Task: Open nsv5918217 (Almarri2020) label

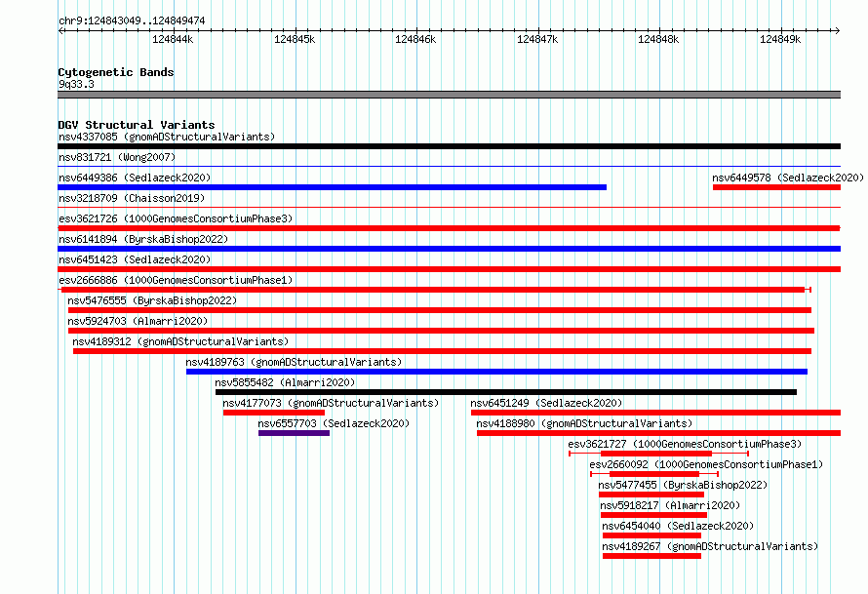Action: coord(670,505)
